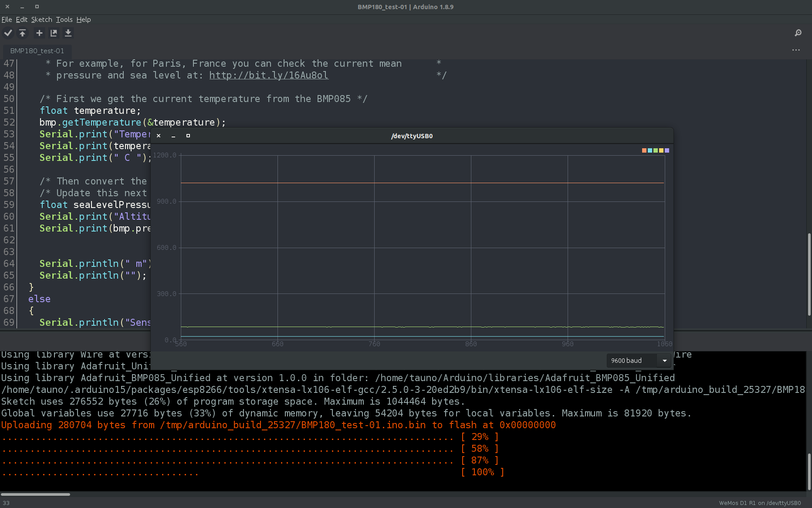Open the File menu

pyautogui.click(x=7, y=20)
